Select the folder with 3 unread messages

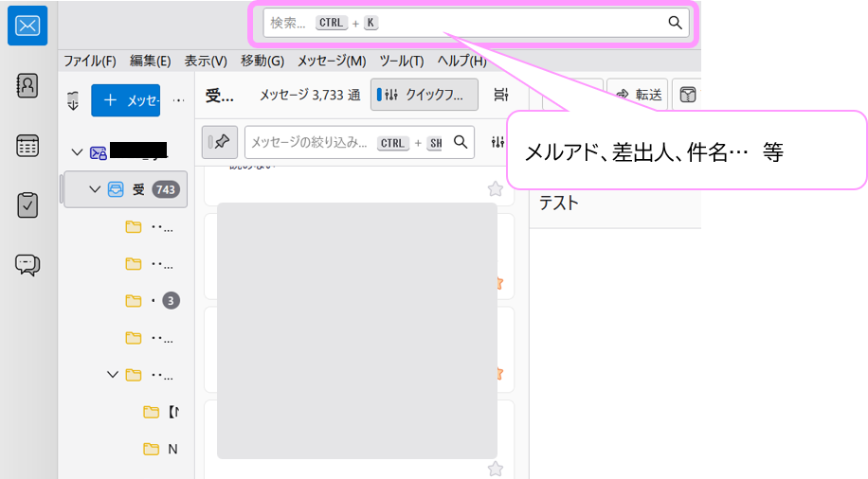[152, 300]
